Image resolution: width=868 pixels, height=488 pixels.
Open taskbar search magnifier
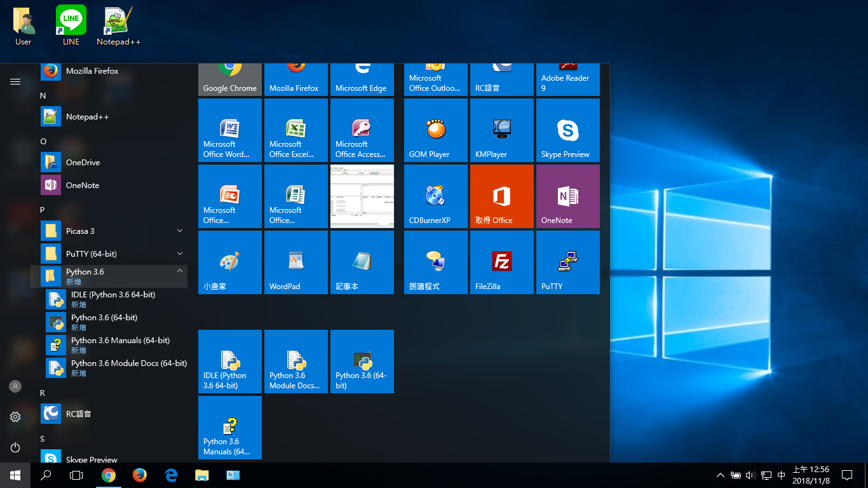[46, 475]
